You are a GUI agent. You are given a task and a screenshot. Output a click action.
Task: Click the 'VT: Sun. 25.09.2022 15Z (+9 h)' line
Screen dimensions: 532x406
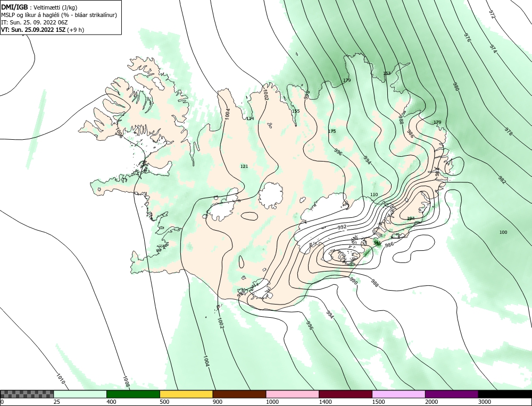point(43,30)
